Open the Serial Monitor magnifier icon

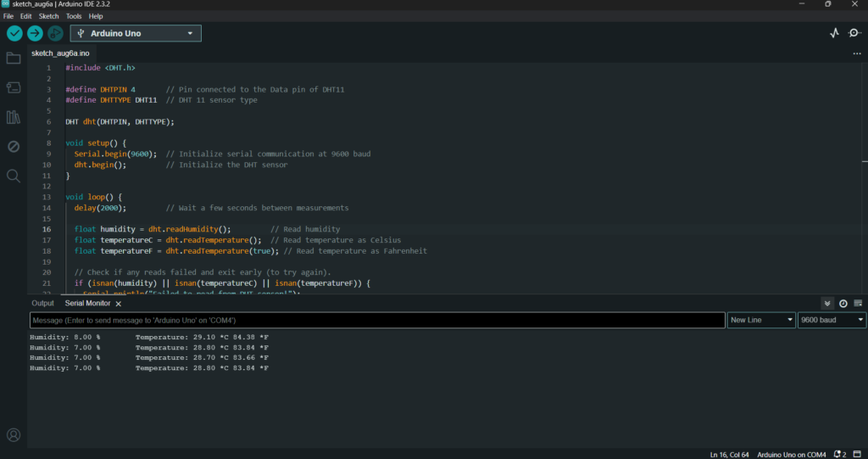(854, 33)
